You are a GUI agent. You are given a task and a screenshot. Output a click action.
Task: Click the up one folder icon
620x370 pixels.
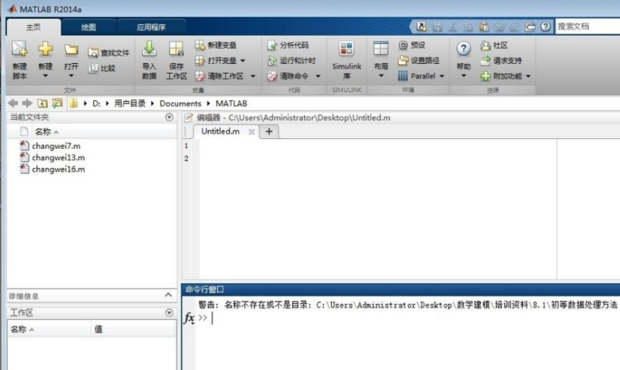pyautogui.click(x=42, y=103)
